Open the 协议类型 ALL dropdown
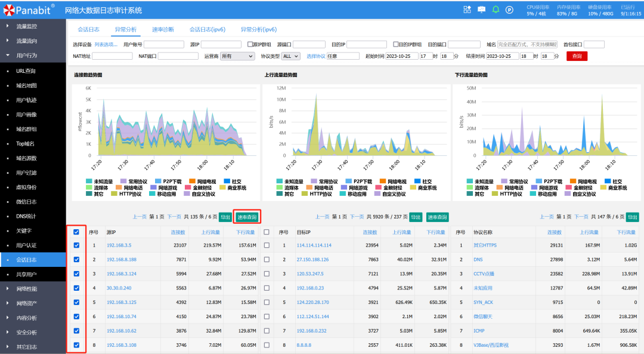 [x=291, y=56]
